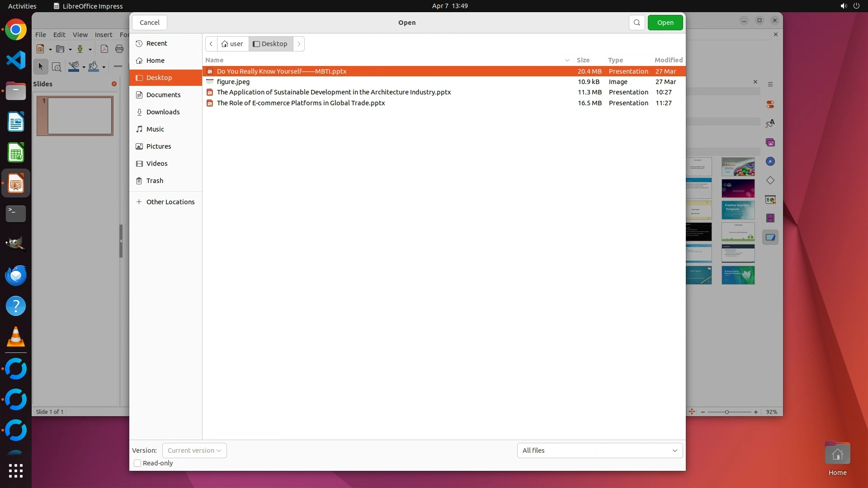
Task: Click the zoom slider handle in status bar
Action: (x=726, y=412)
